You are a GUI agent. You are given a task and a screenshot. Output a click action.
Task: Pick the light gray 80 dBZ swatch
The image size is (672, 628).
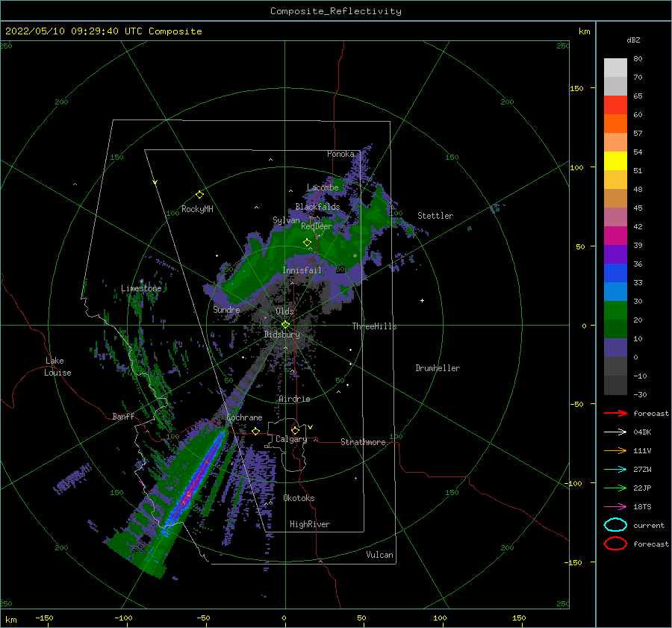615,67
